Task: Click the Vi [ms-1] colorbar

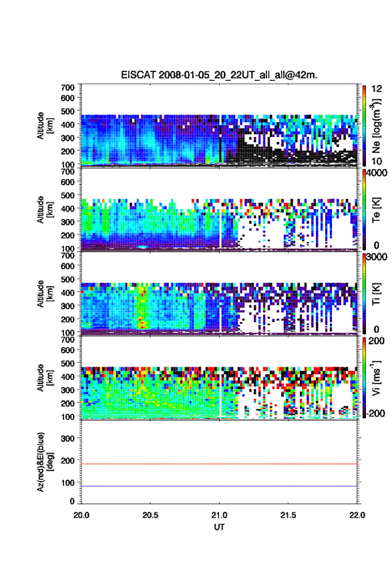Action: pos(364,378)
